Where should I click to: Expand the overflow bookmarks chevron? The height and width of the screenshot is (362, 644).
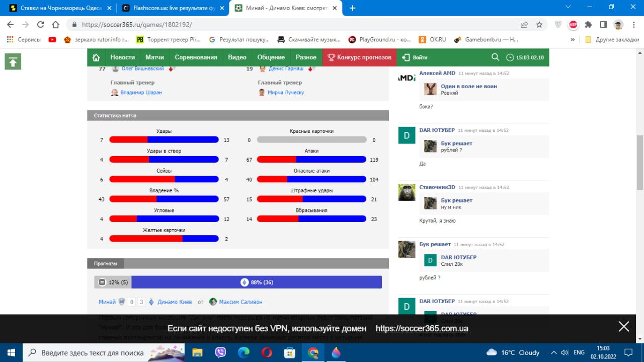[x=573, y=39]
